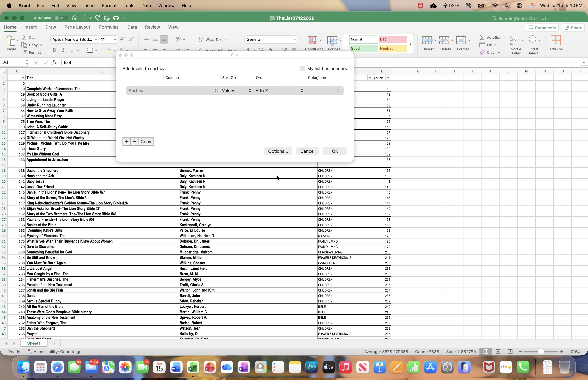Click the plus button to add sort level
Image resolution: width=588 pixels, height=380 pixels.
pos(127,142)
